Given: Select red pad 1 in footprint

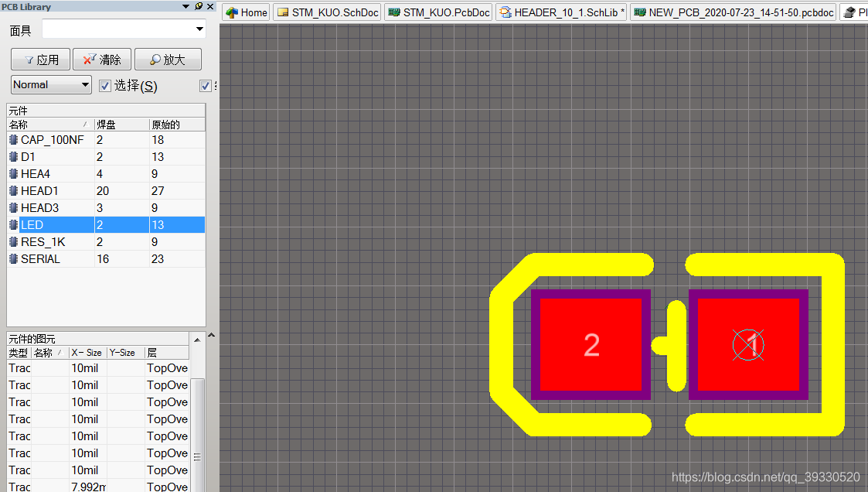Looking at the screenshot, I should pos(748,344).
